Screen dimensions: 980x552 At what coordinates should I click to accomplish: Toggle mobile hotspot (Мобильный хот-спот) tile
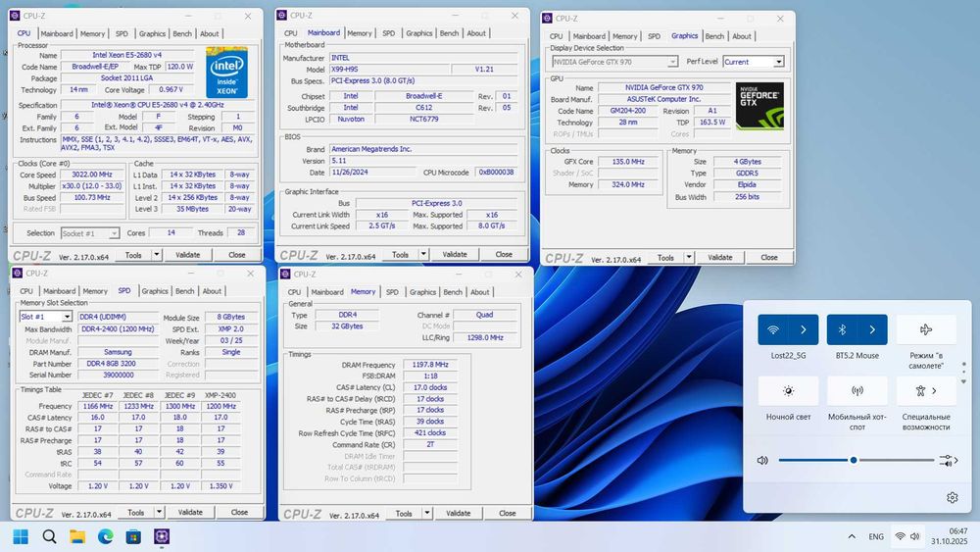point(857,390)
